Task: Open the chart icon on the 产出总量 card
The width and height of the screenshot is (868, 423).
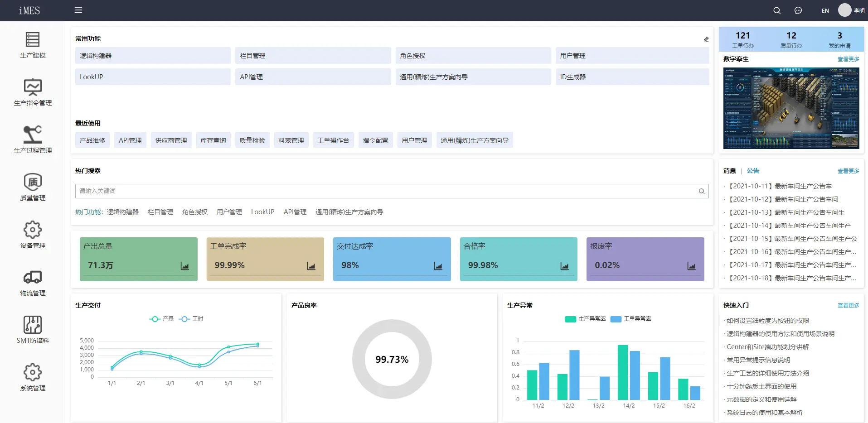Action: point(185,266)
